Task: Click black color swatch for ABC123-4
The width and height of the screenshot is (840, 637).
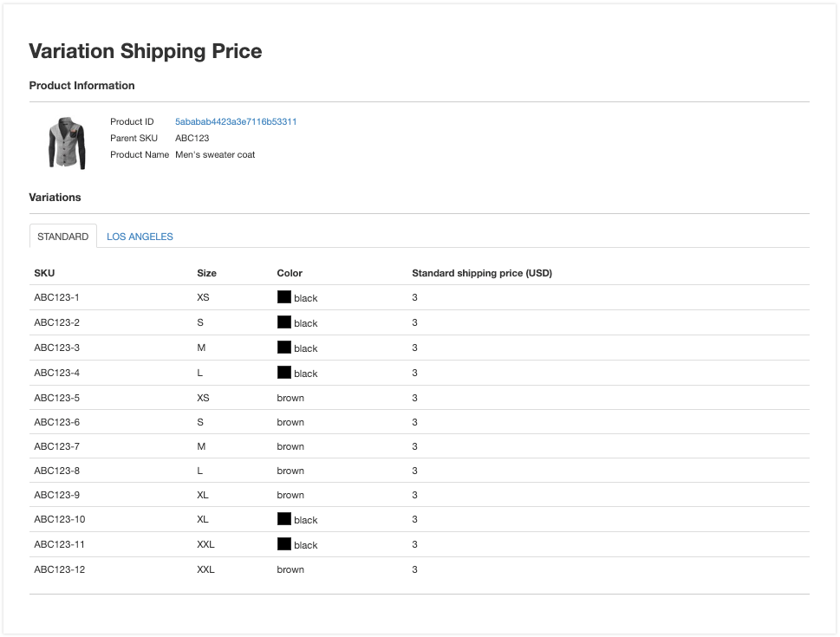Action: [283, 373]
